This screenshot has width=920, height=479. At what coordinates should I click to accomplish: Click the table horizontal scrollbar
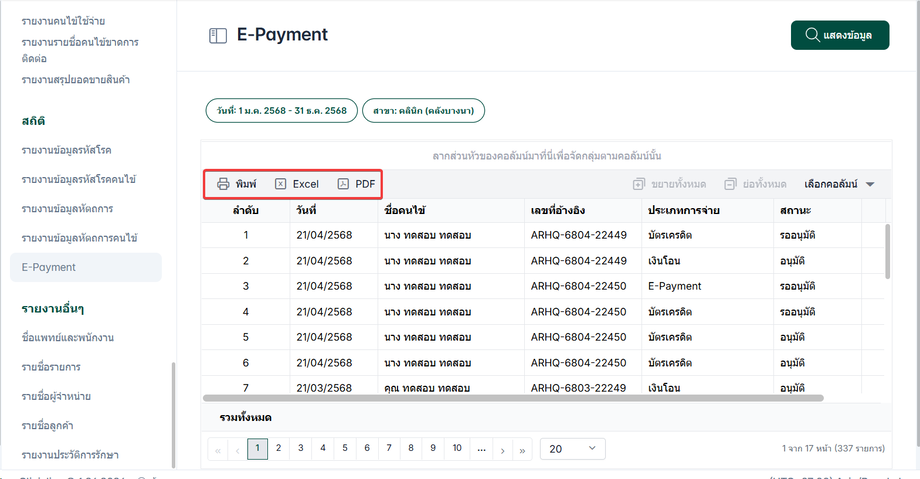pyautogui.click(x=513, y=398)
